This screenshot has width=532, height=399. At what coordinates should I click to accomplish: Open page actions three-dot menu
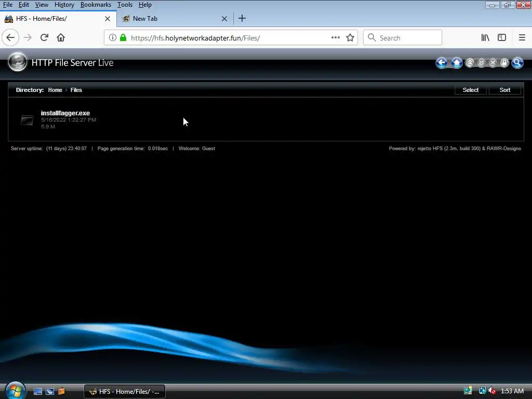[x=336, y=37]
